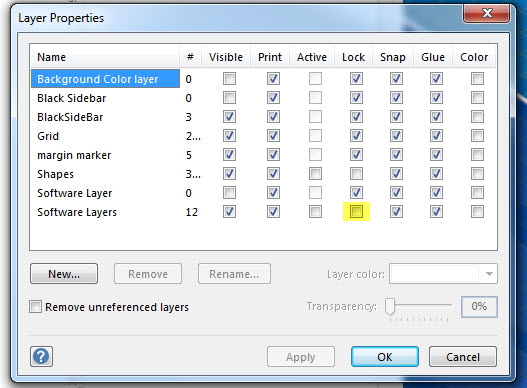
Task: Select the margin marker layer name
Action: [74, 155]
